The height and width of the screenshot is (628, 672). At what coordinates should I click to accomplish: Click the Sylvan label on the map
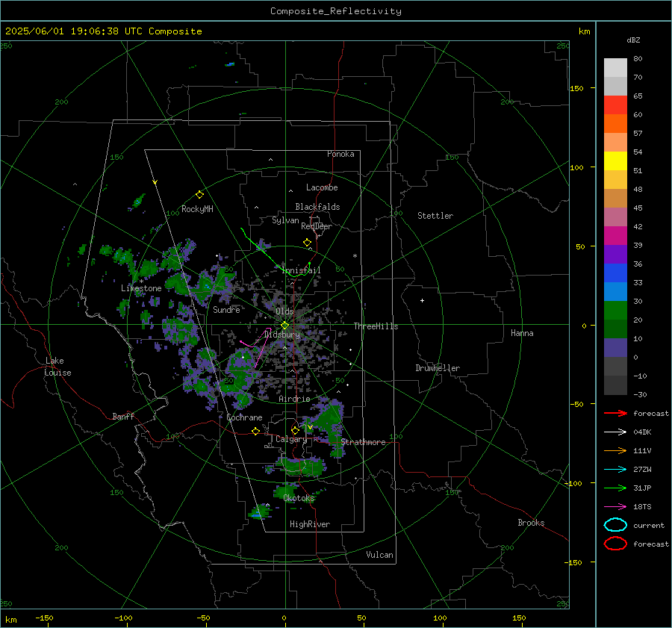pyautogui.click(x=285, y=220)
